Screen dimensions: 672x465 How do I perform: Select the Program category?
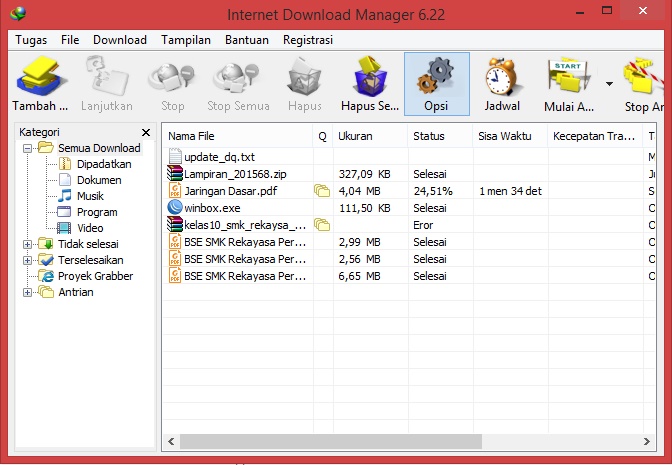[x=97, y=212]
